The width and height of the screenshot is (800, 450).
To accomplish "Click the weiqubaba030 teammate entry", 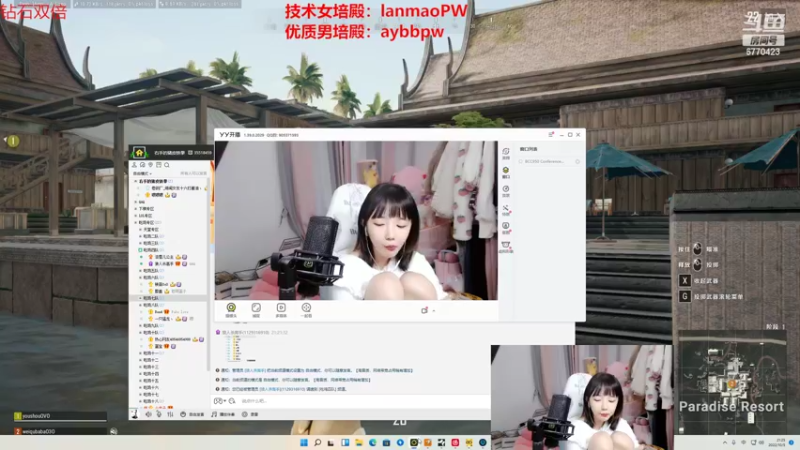I will pyautogui.click(x=60, y=431).
